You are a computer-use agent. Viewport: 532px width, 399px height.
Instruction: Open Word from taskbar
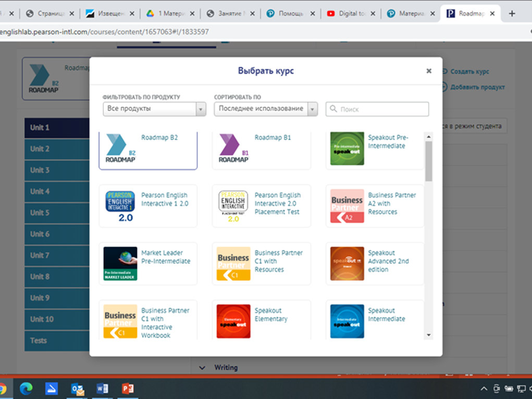tap(102, 389)
